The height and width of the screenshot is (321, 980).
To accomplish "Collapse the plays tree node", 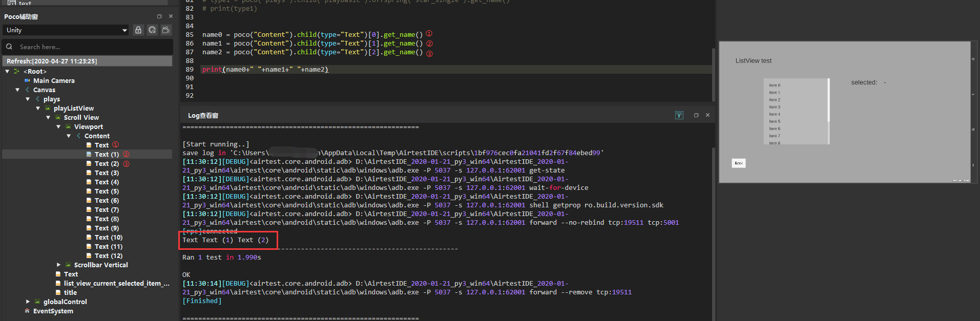I will tap(28, 99).
